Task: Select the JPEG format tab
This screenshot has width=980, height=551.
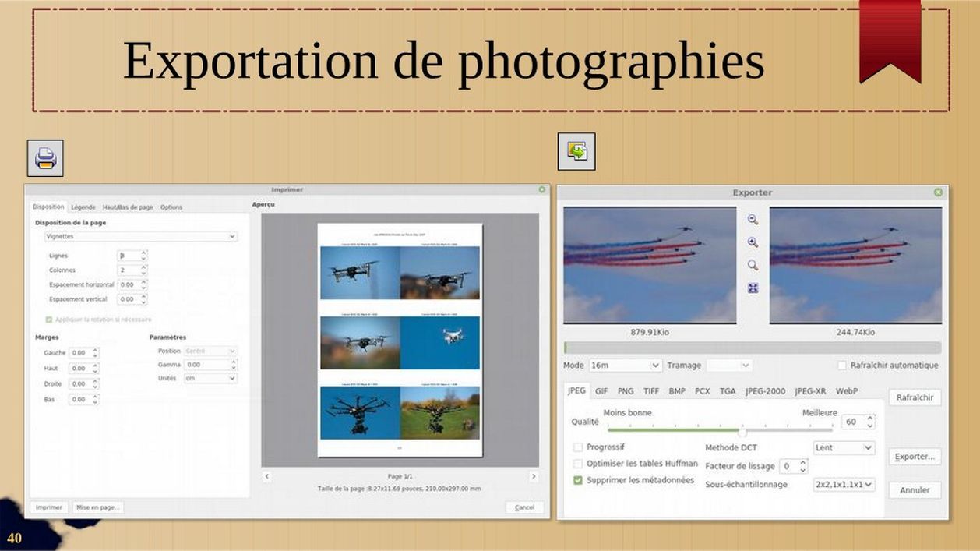Action: [x=576, y=391]
